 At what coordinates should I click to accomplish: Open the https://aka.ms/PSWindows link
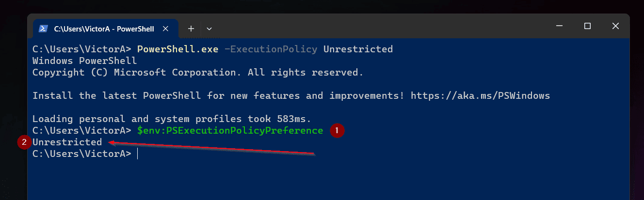pyautogui.click(x=480, y=95)
